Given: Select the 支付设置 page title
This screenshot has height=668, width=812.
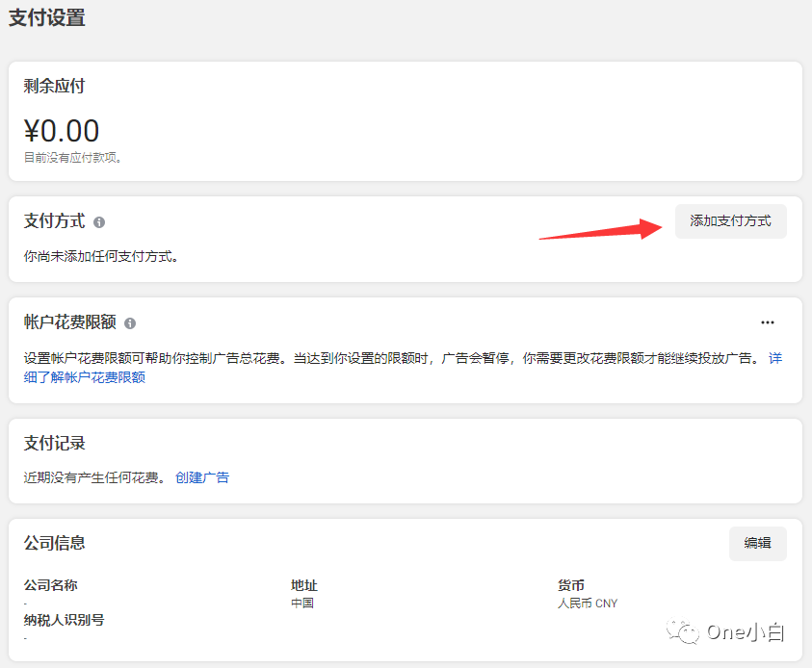Looking at the screenshot, I should [45, 17].
